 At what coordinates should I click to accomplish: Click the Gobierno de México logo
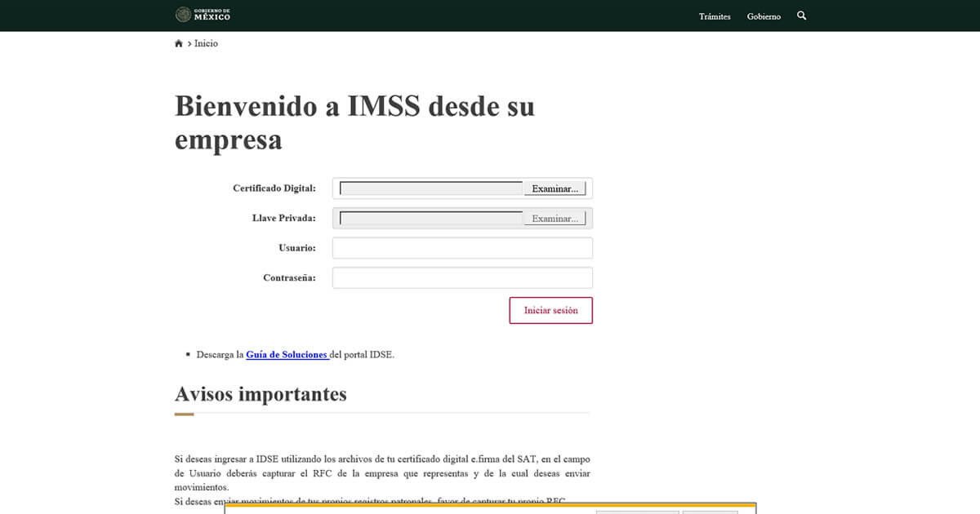pos(203,16)
